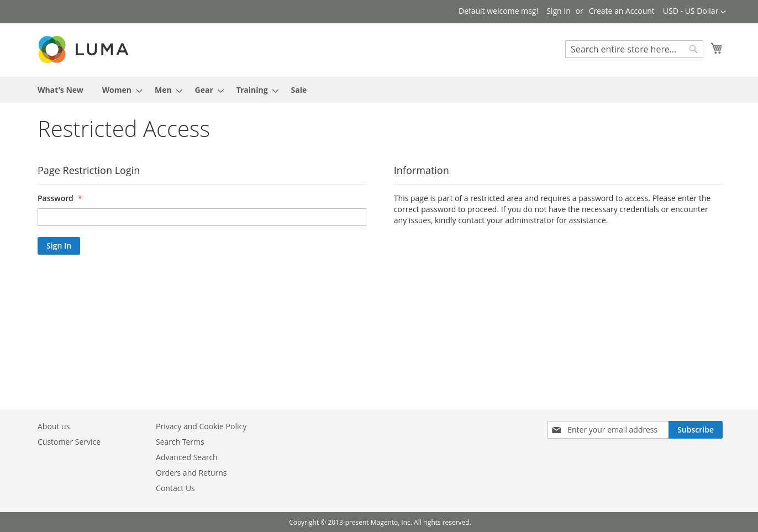Open the shopping cart

coord(717,49)
